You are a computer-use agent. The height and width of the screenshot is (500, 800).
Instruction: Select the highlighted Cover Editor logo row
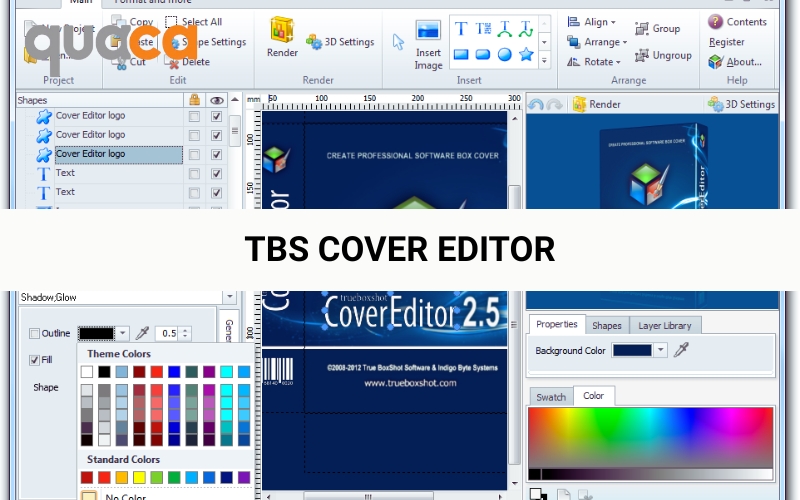pyautogui.click(x=118, y=154)
